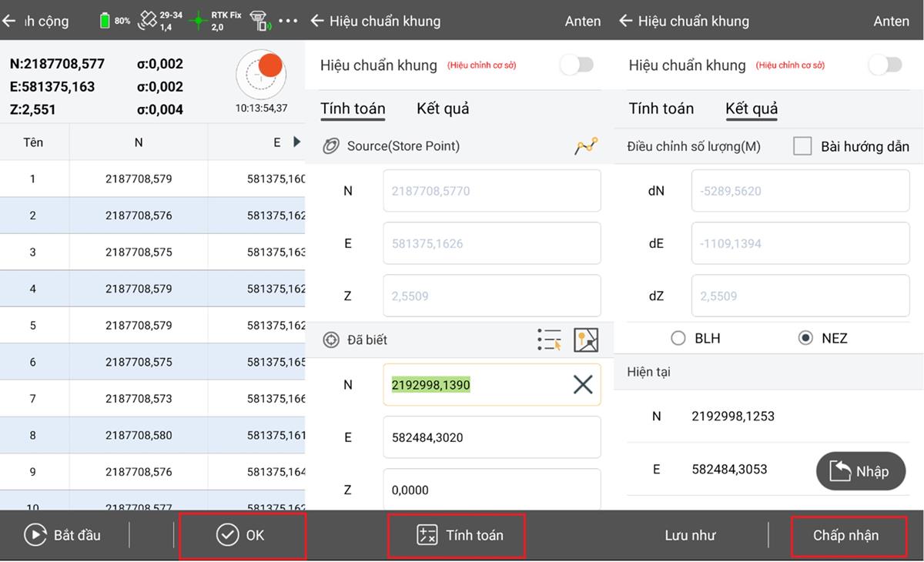The image size is (924, 562).
Task: Switch to the Kết quả tab in middle panel
Action: 443,109
